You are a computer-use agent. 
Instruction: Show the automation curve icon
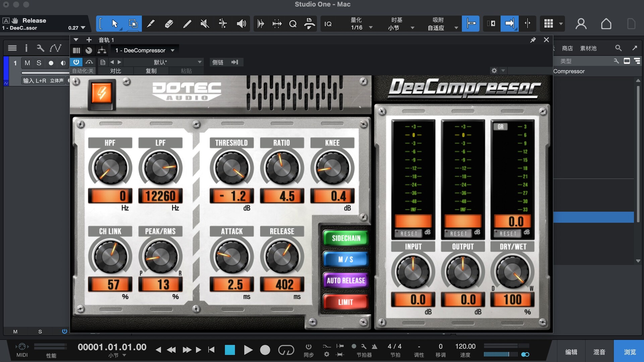[x=55, y=48]
